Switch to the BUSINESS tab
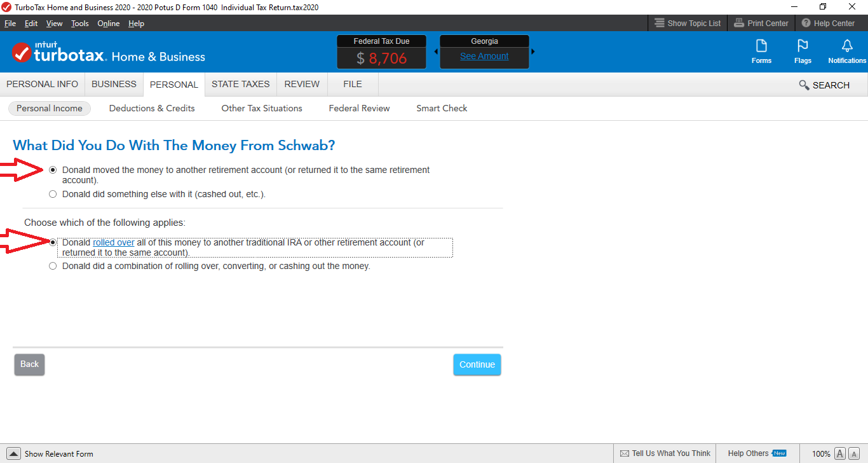Screen dimensions: 868x463 114,84
